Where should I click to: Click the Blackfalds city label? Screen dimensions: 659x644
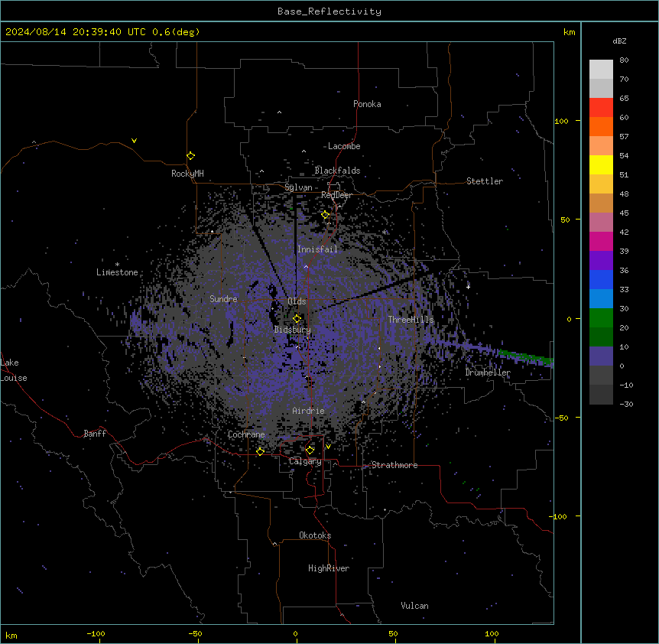337,171
